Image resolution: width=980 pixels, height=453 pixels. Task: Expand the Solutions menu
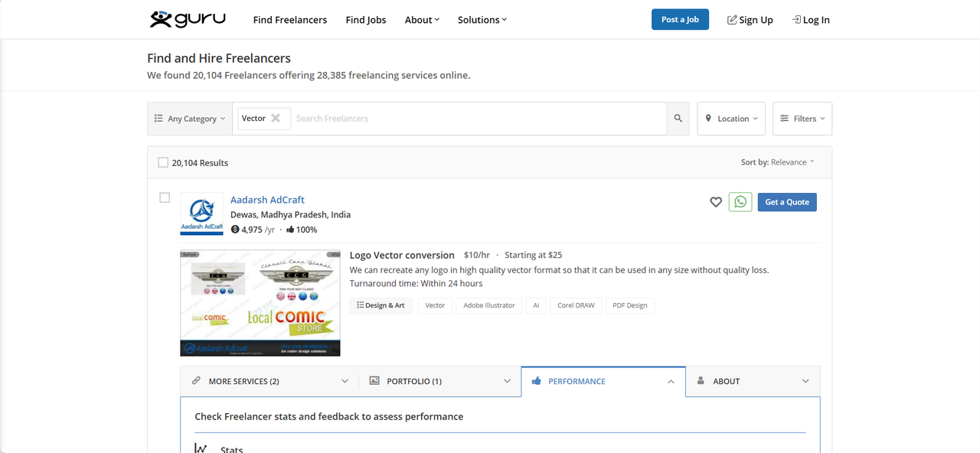[482, 20]
